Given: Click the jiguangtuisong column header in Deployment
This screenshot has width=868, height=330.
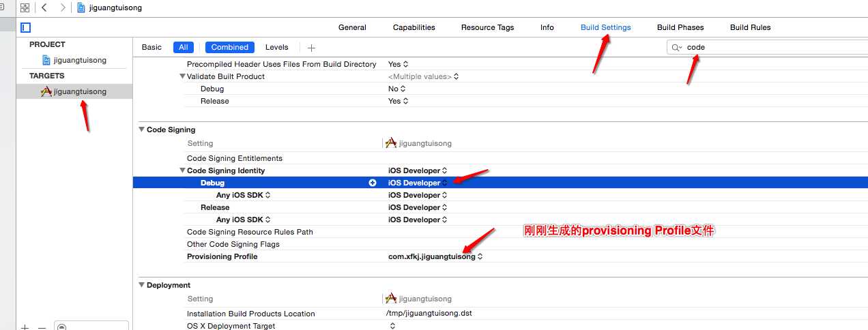Looking at the screenshot, I should [418, 299].
